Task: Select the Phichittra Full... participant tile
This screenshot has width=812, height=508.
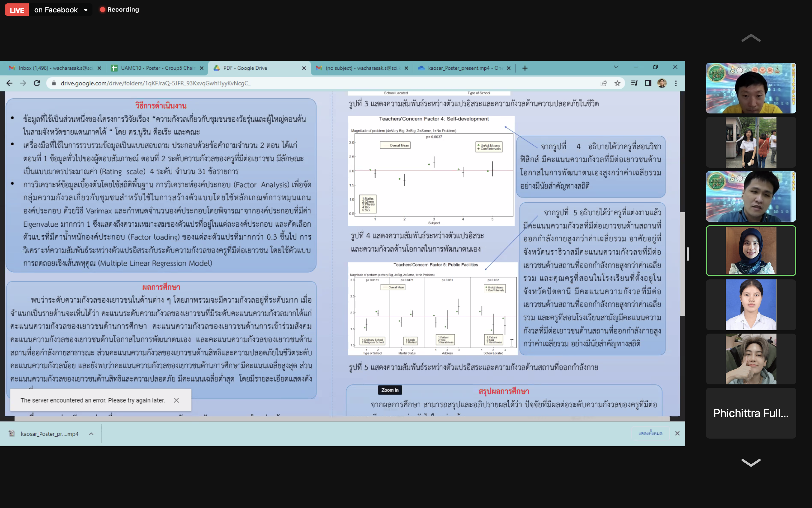Action: (x=751, y=413)
